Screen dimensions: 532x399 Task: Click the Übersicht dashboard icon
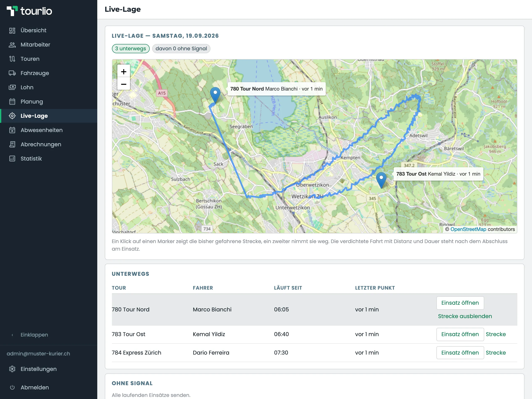(12, 31)
